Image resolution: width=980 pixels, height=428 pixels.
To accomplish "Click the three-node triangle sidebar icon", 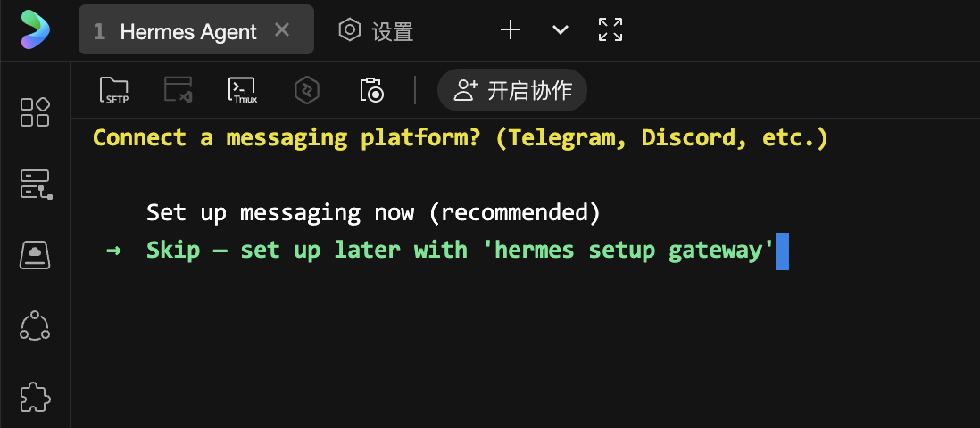I will coord(35,326).
